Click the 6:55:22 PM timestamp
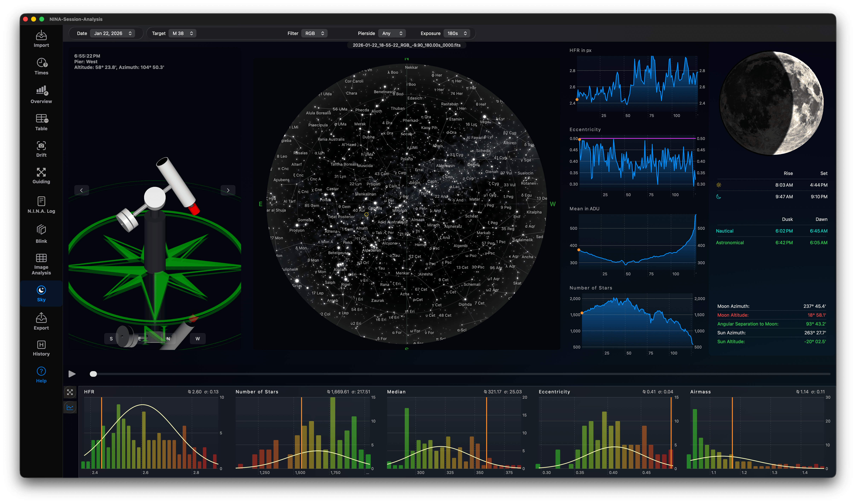 click(87, 56)
